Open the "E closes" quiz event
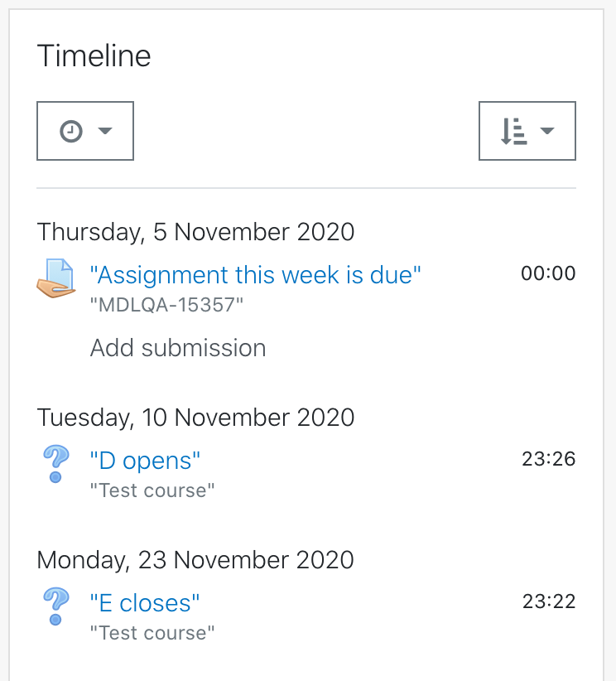 pos(145,603)
